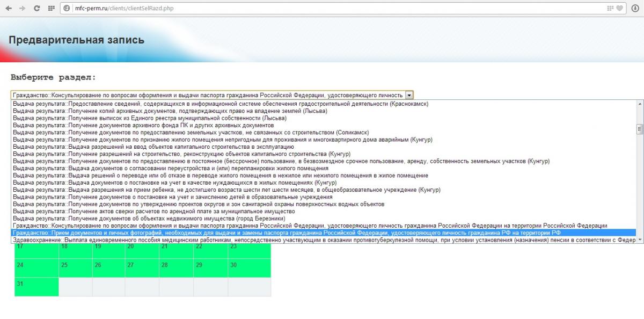Click the browser forward arrow
This screenshot has height=319, width=644.
pyautogui.click(x=22, y=8)
